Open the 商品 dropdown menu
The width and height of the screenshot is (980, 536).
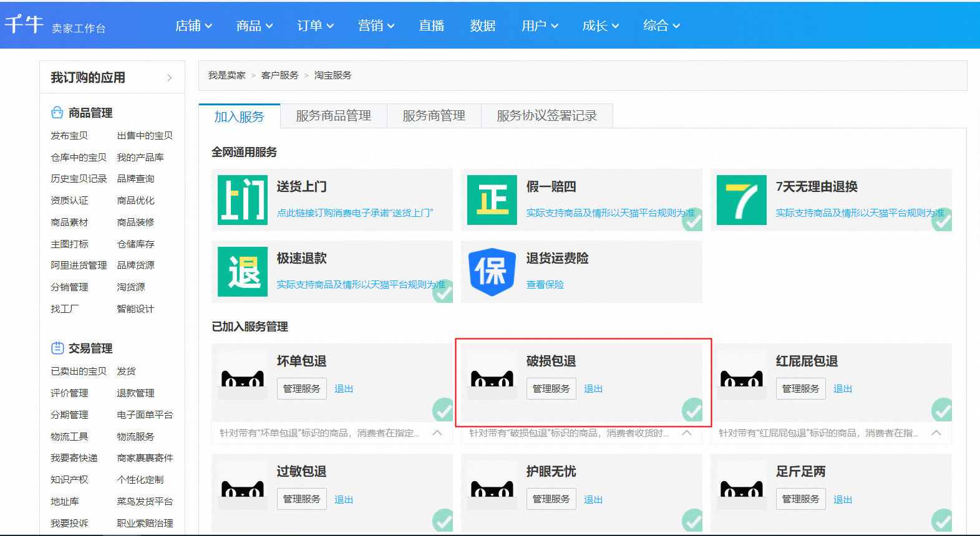pyautogui.click(x=255, y=26)
